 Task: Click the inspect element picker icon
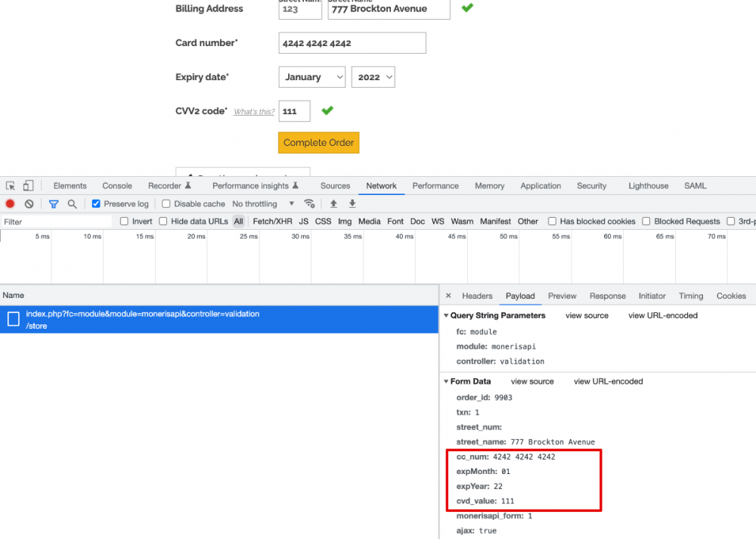pyautogui.click(x=11, y=186)
